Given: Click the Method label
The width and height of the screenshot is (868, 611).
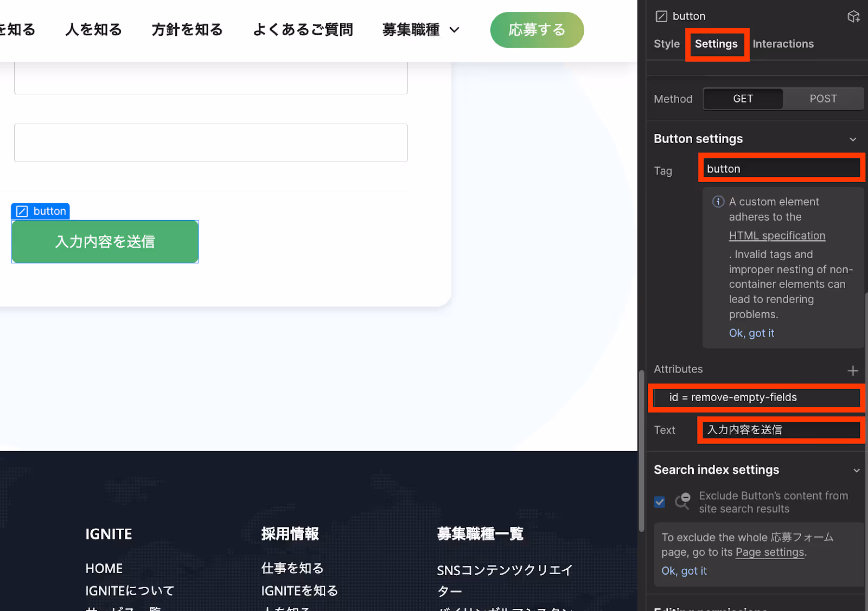Looking at the screenshot, I should (x=673, y=99).
